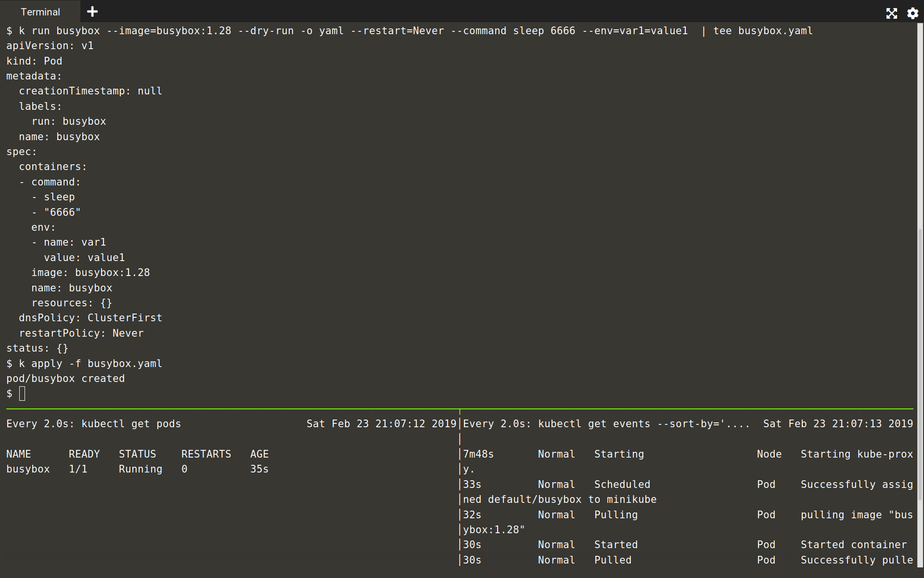The image size is (924, 578).
Task: Click the busybox pod name in the table
Action: coord(28,469)
